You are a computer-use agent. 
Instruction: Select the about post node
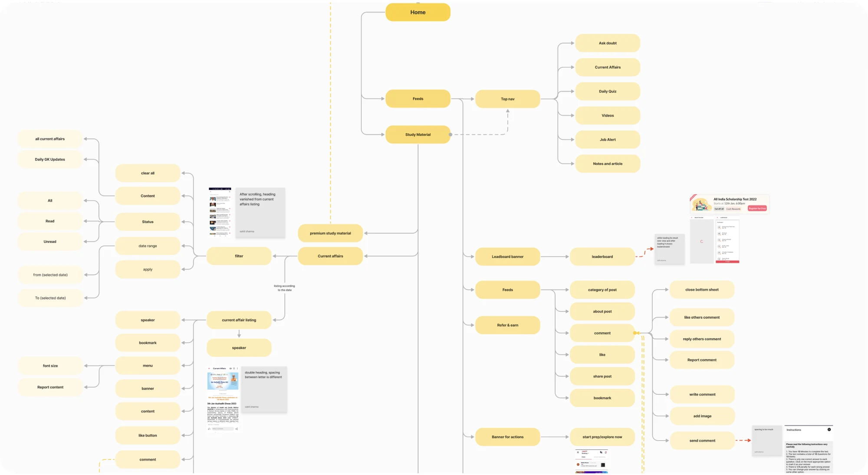[602, 311]
